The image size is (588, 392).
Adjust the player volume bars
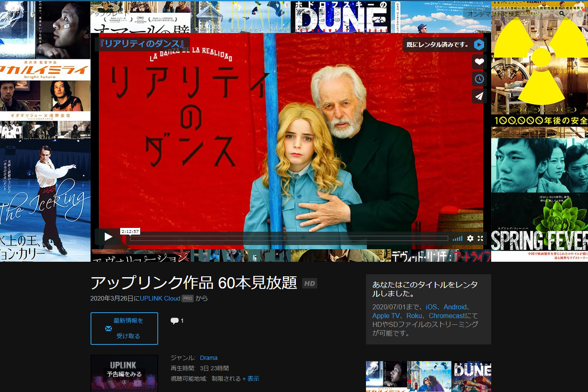point(457,238)
